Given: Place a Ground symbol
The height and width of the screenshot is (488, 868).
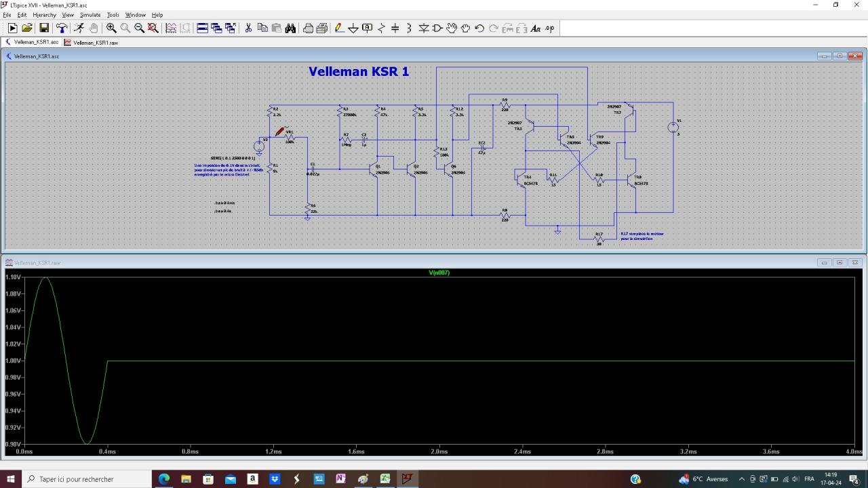Looking at the screenshot, I should click(353, 28).
